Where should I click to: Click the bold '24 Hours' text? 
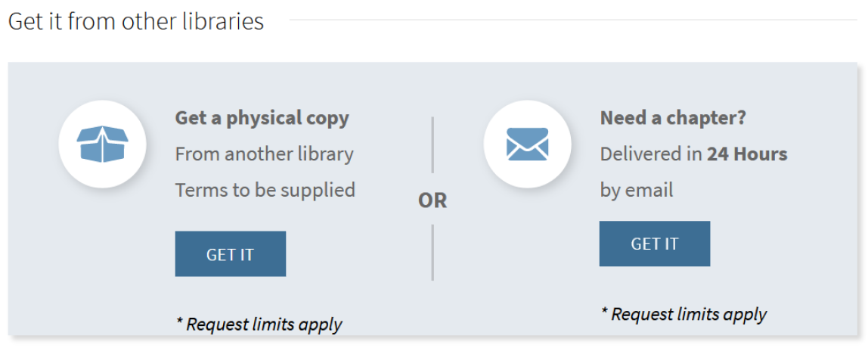(x=747, y=154)
